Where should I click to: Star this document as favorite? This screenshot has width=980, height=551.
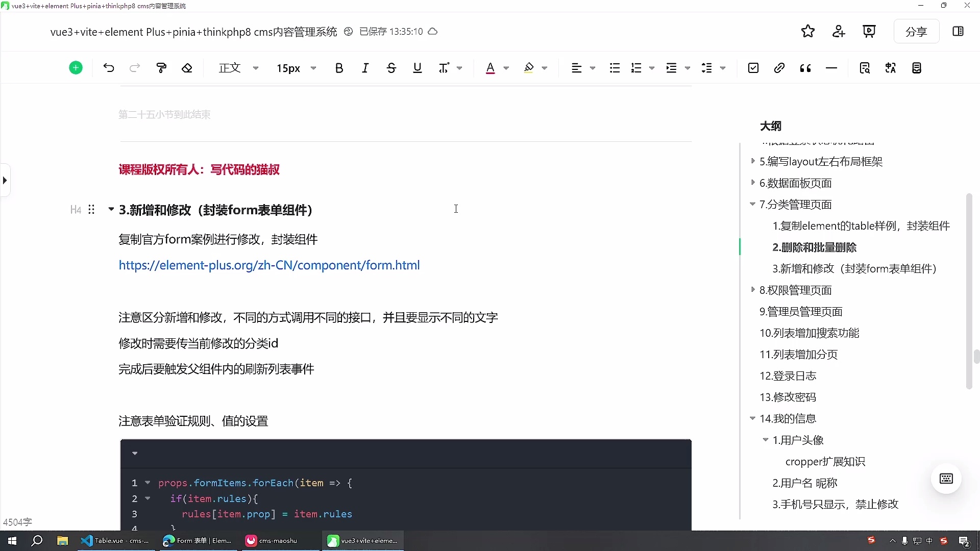click(808, 32)
